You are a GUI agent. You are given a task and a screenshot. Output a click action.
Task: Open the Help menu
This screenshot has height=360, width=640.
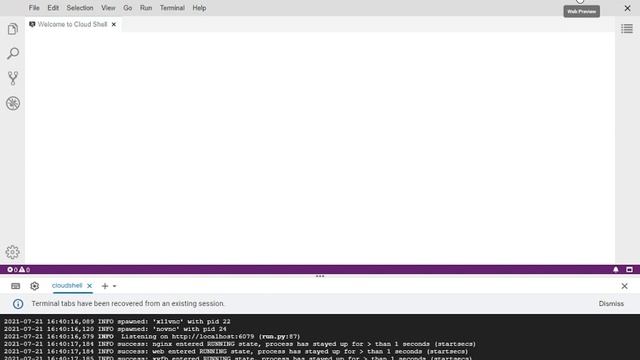199,8
